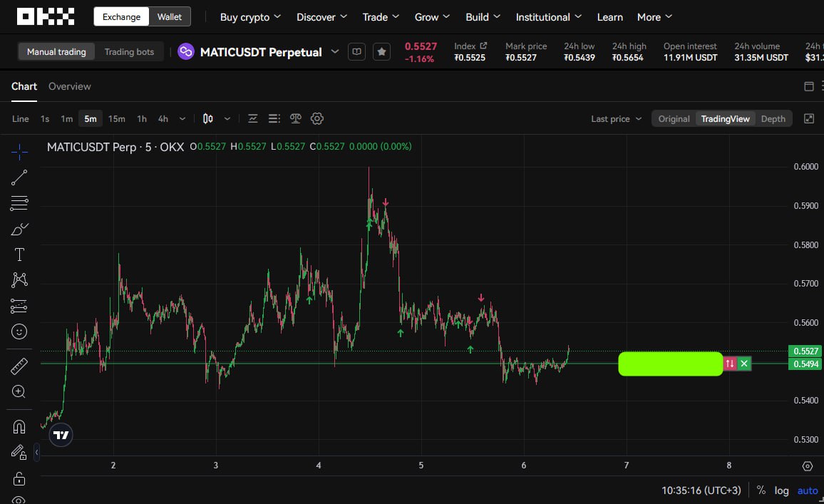Open the forecasting and measurement tools

click(19, 306)
